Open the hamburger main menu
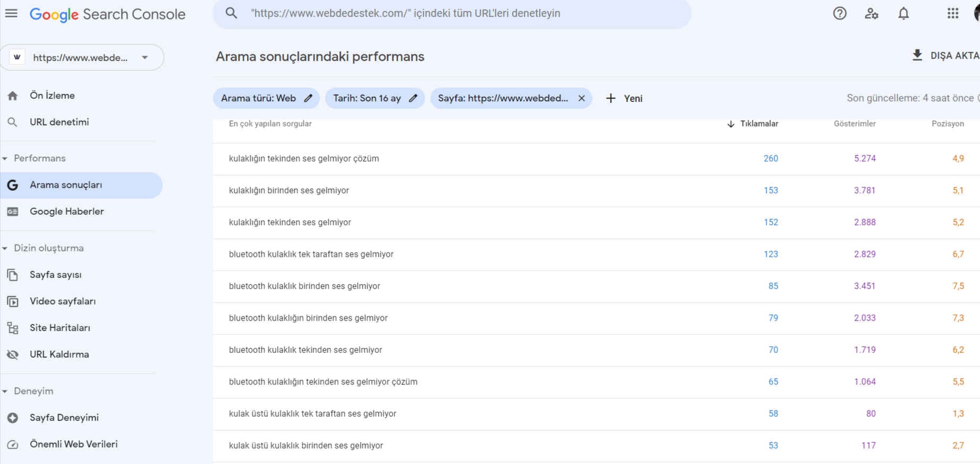The width and height of the screenshot is (980, 464). pos(11,13)
